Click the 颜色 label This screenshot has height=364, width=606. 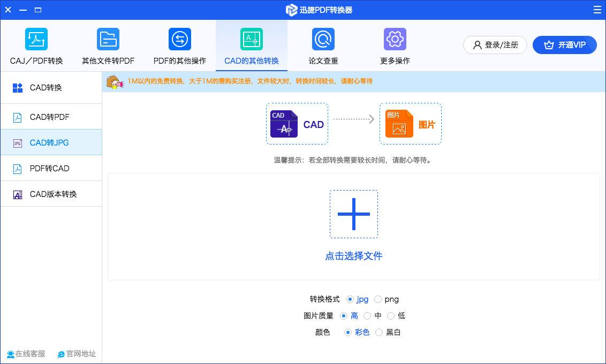pyautogui.click(x=323, y=332)
